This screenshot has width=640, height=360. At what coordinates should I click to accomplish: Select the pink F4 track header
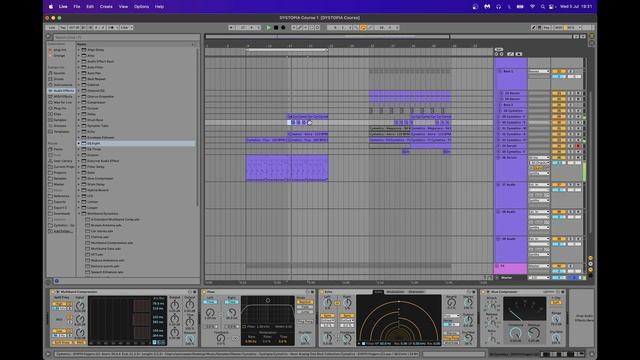click(x=510, y=268)
